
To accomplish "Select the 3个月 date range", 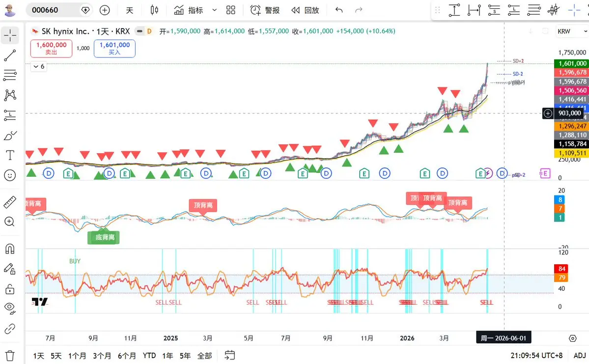I will pyautogui.click(x=102, y=355).
